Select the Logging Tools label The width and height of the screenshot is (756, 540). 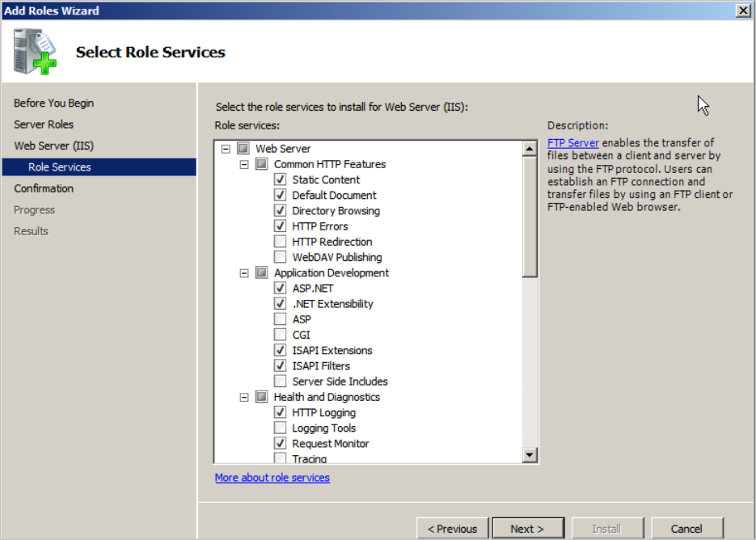pos(323,428)
